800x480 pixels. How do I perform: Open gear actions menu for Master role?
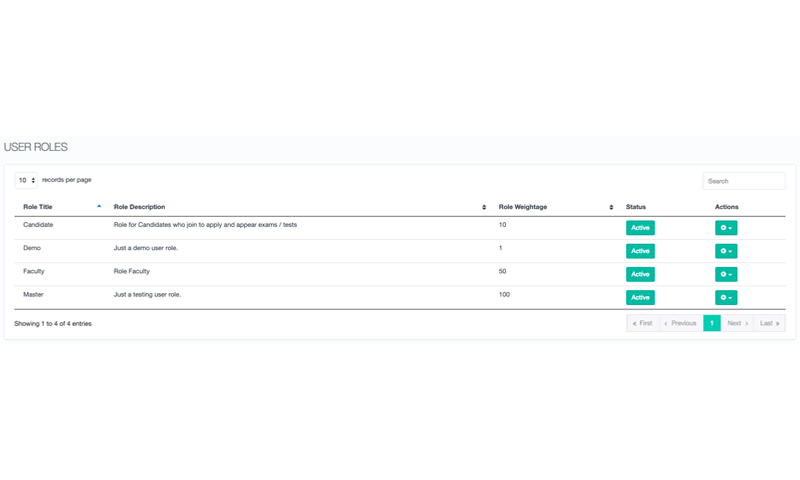click(x=726, y=297)
